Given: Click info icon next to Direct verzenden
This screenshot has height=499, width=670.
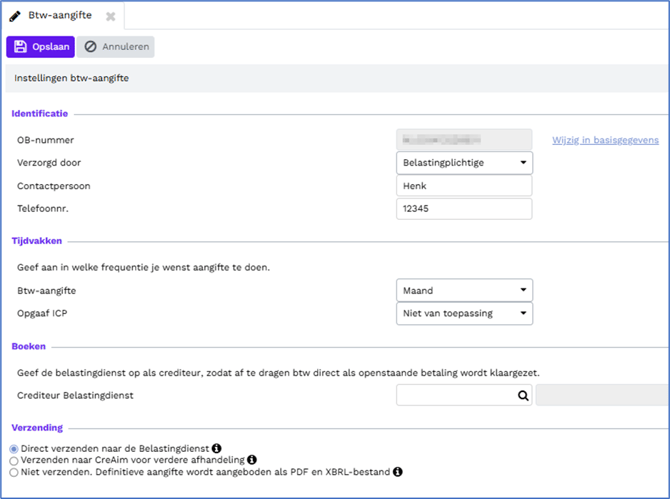Looking at the screenshot, I should tap(216, 449).
